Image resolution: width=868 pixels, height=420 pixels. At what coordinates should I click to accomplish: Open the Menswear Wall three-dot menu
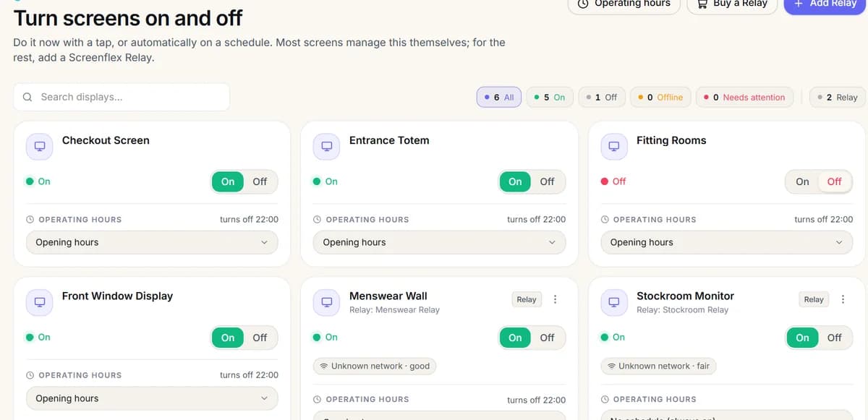(555, 299)
